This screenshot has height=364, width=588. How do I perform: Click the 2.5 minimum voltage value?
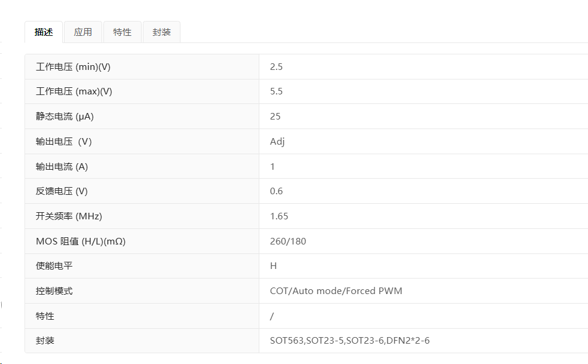(277, 67)
